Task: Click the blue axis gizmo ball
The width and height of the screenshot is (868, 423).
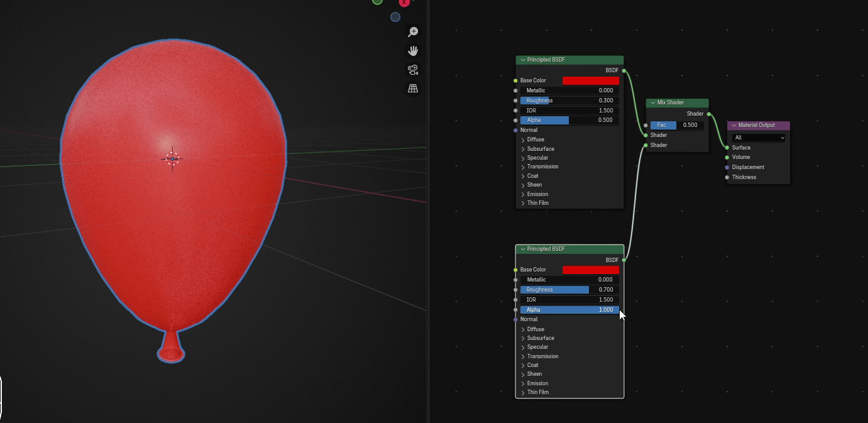Action: (x=395, y=17)
